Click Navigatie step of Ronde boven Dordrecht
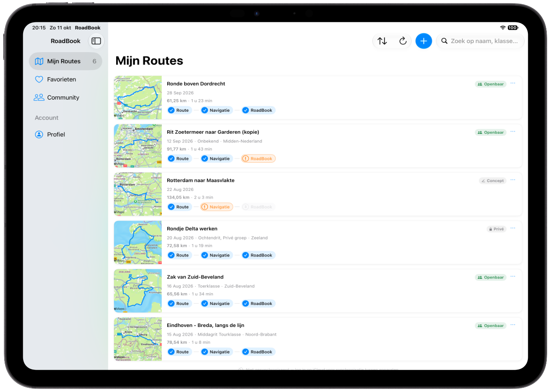551x392 pixels. click(216, 110)
